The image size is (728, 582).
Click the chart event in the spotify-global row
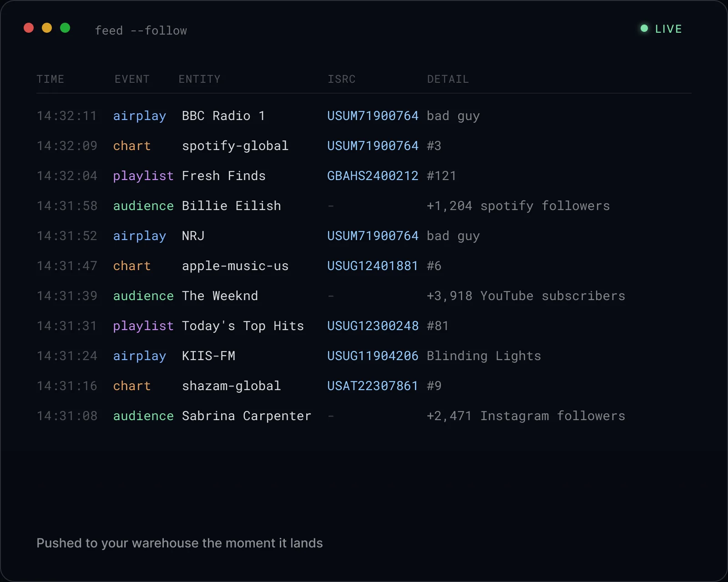click(x=132, y=146)
